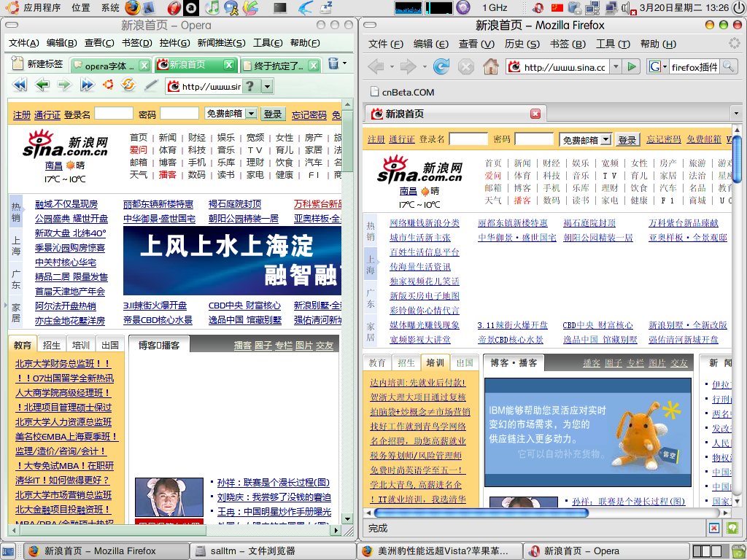Open Opera's home page Ubuntu icon
Viewport: 747px width, 560px height.
(108, 85)
